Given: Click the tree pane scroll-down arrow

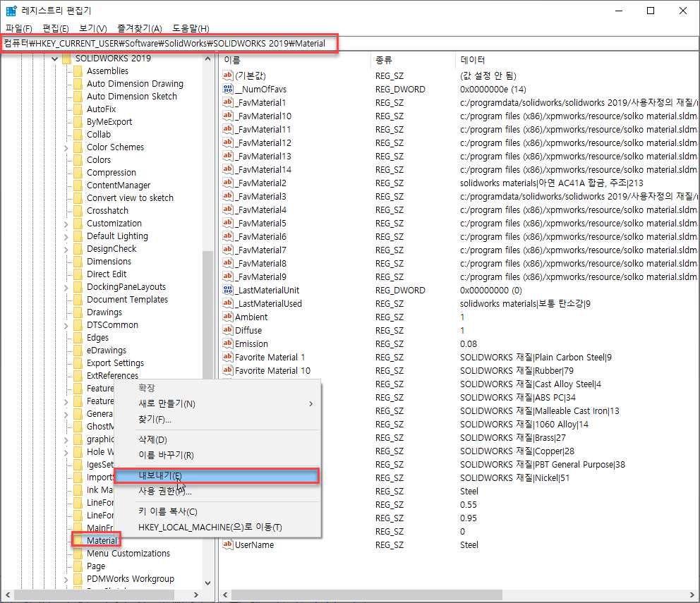Looking at the screenshot, I should pyautogui.click(x=207, y=583).
